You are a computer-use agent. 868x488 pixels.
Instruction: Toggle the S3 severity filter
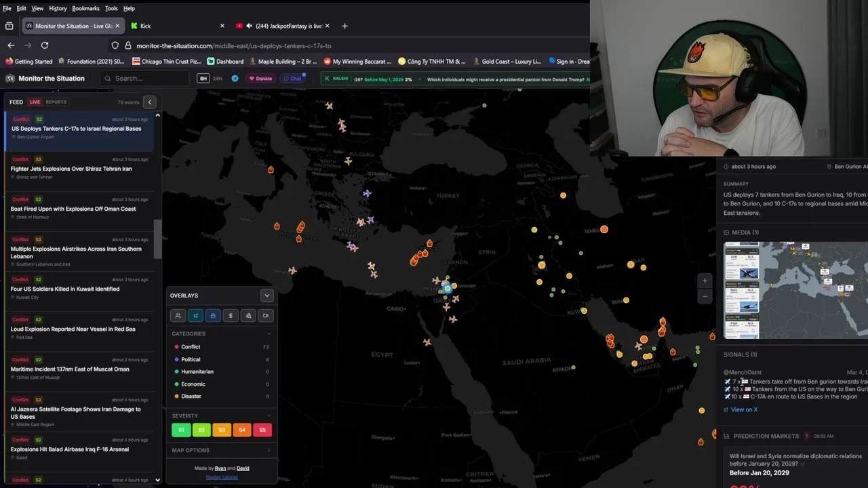point(222,430)
